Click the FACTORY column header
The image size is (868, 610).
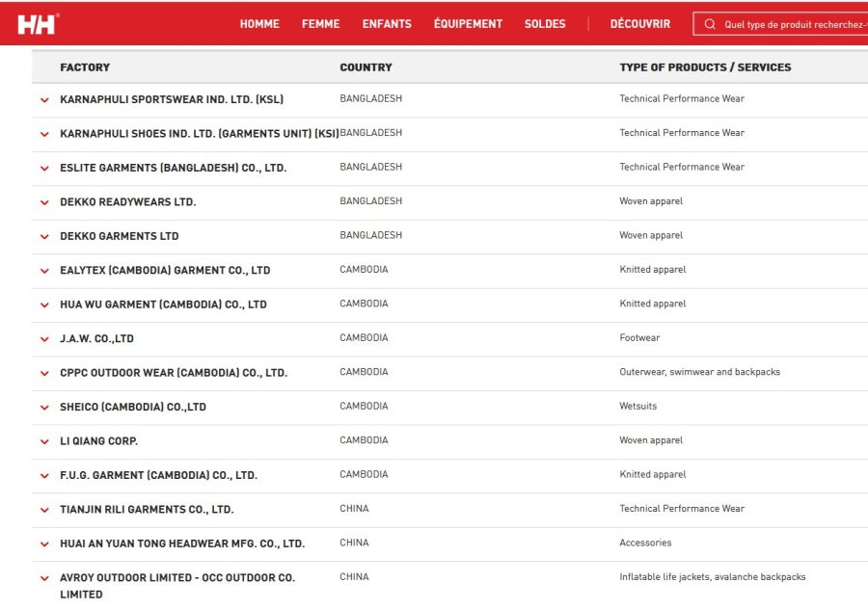point(85,67)
